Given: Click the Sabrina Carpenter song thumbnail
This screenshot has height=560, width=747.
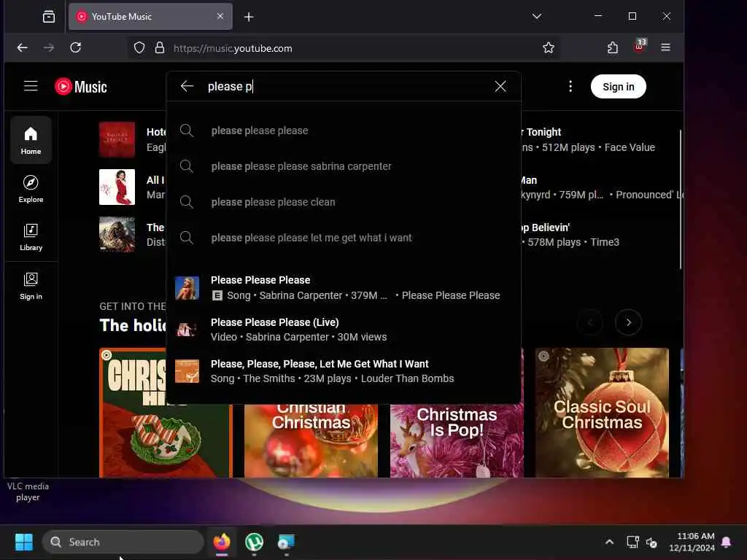Looking at the screenshot, I should [x=187, y=287].
